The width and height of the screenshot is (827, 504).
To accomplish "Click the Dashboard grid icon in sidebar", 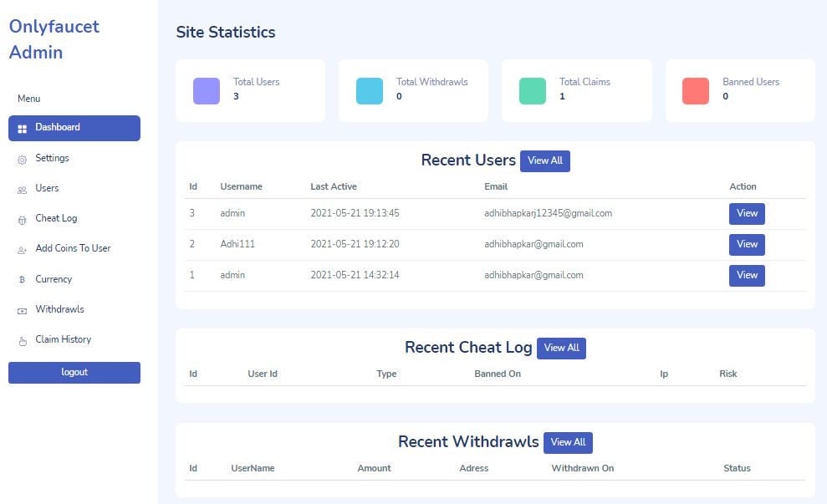I will point(22,129).
